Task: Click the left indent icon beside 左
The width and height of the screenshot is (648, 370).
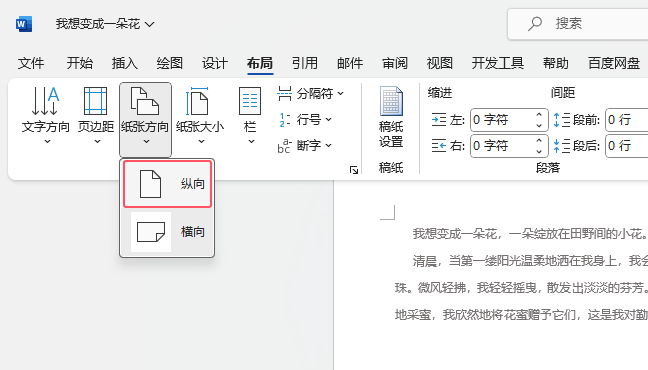Action: click(x=439, y=120)
